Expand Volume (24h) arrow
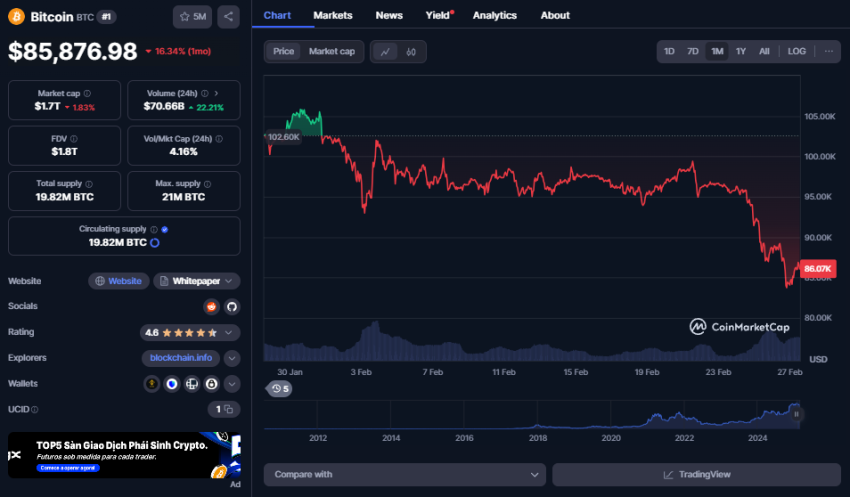The image size is (850, 497). [216, 93]
